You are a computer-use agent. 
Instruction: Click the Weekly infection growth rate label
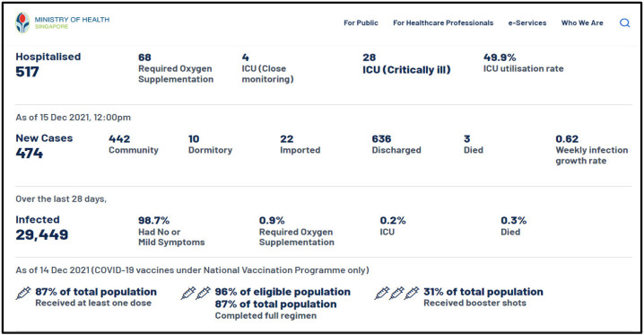click(x=591, y=155)
